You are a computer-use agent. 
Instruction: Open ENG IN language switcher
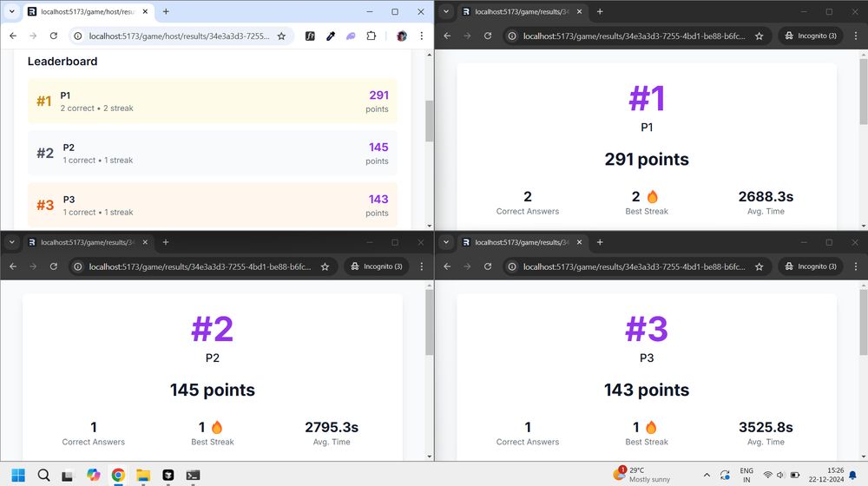pos(746,475)
